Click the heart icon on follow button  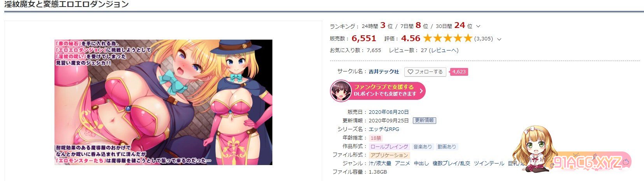410,72
